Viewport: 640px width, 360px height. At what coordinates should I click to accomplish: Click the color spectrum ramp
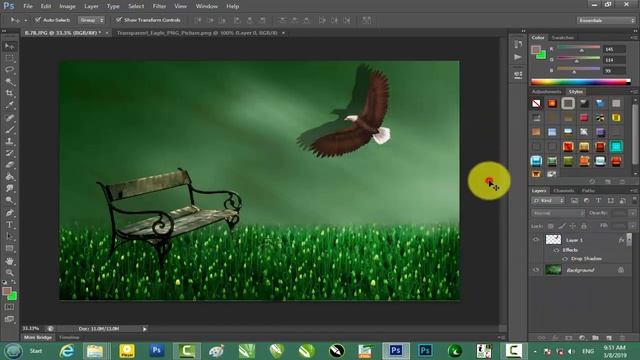click(x=581, y=82)
